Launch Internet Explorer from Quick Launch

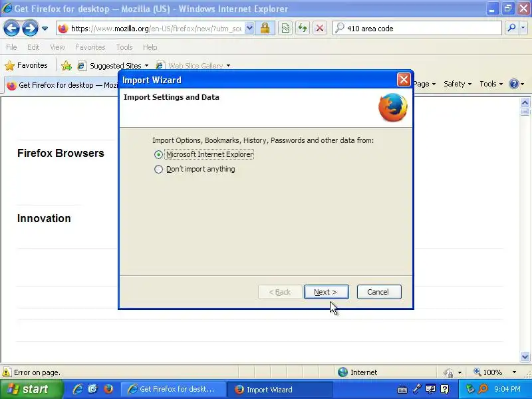(78, 389)
